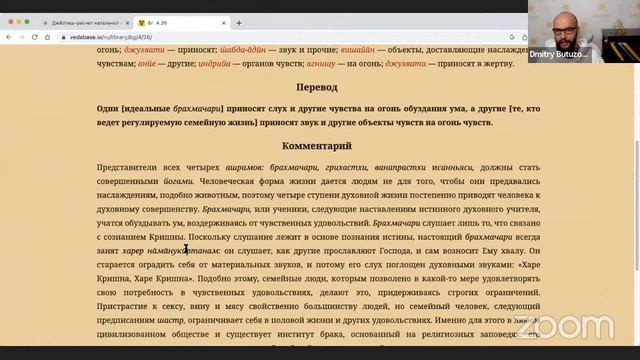Click commentary line 'Представители всех четырех'
This screenshot has width=640, height=360.
tap(318, 167)
